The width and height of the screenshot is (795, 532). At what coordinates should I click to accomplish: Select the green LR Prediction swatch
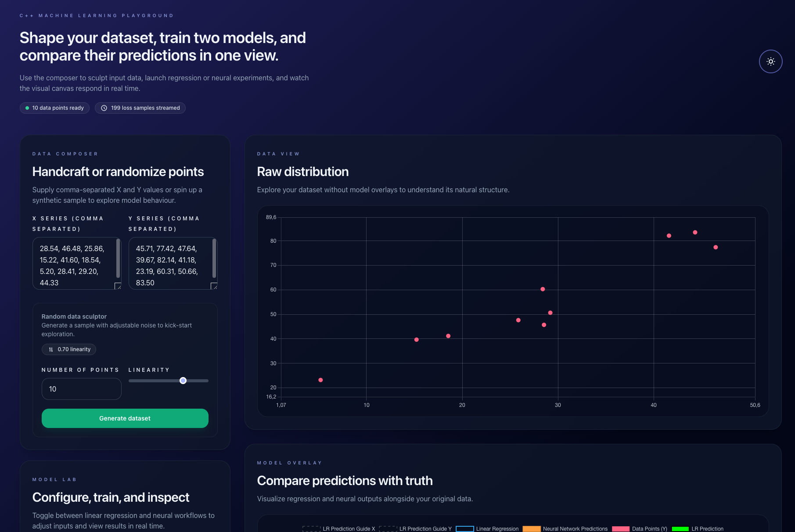pos(680,528)
